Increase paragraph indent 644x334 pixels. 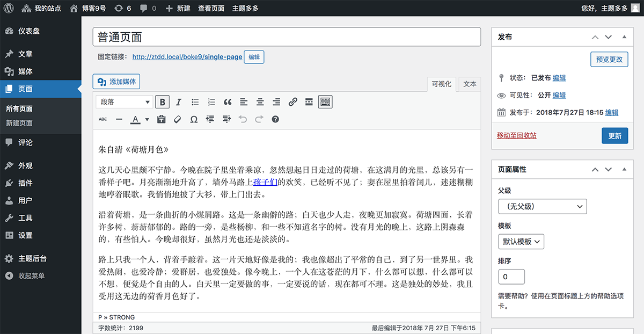coord(226,119)
